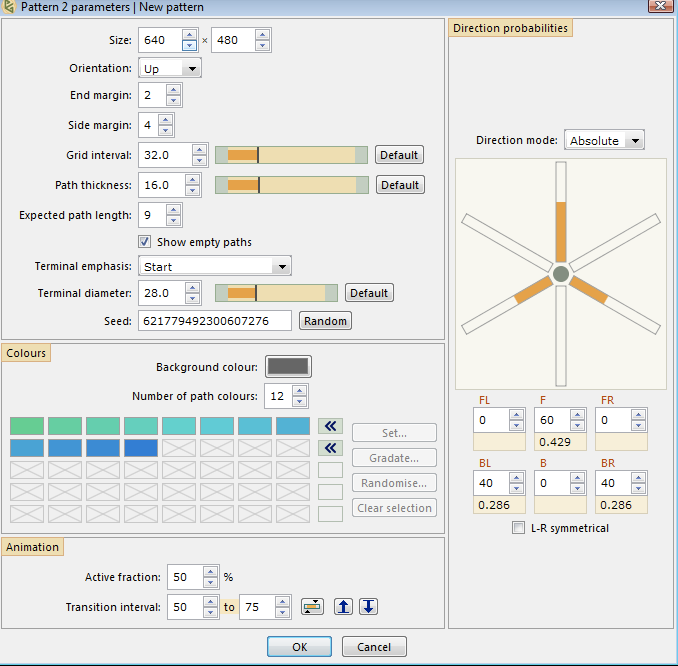678x666 pixels.
Task: Click the back-left direction probability bar
Action: (x=507, y=305)
